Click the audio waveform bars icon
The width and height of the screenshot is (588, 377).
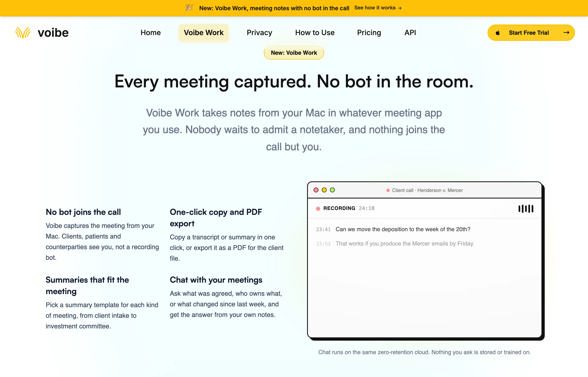point(526,209)
